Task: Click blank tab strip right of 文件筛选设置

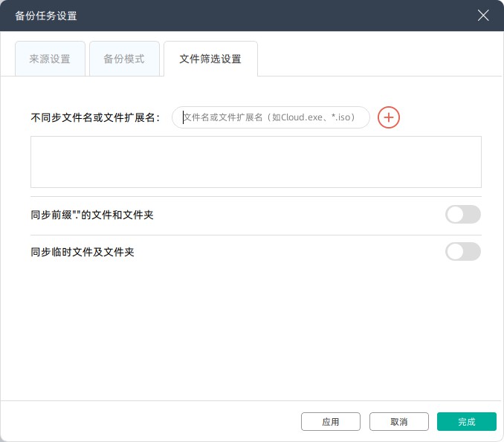Action: point(379,59)
